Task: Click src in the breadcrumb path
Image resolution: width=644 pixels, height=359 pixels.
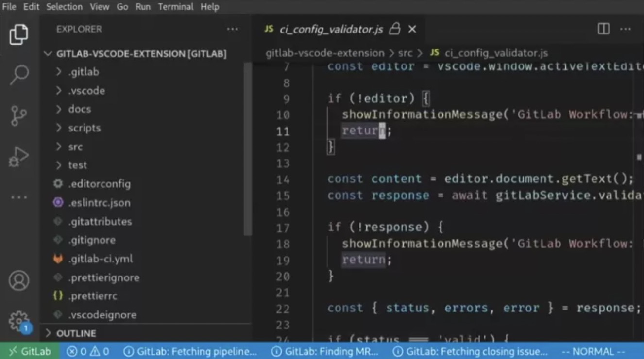Action: coord(405,53)
